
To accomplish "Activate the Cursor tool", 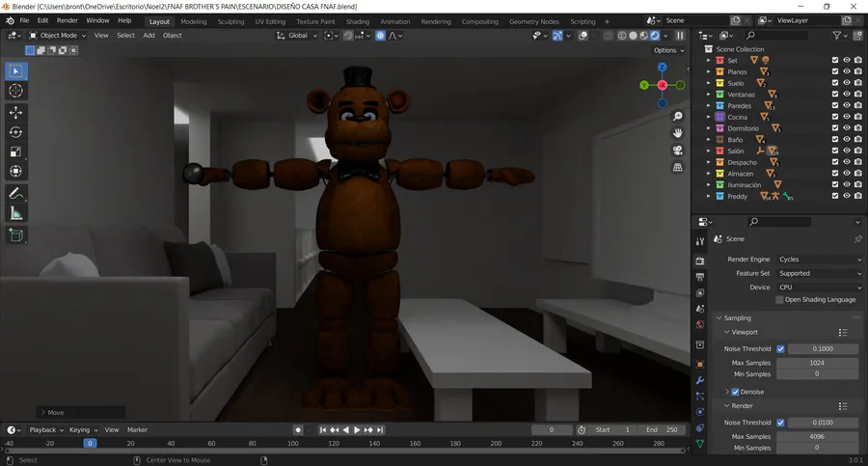I will [x=16, y=91].
